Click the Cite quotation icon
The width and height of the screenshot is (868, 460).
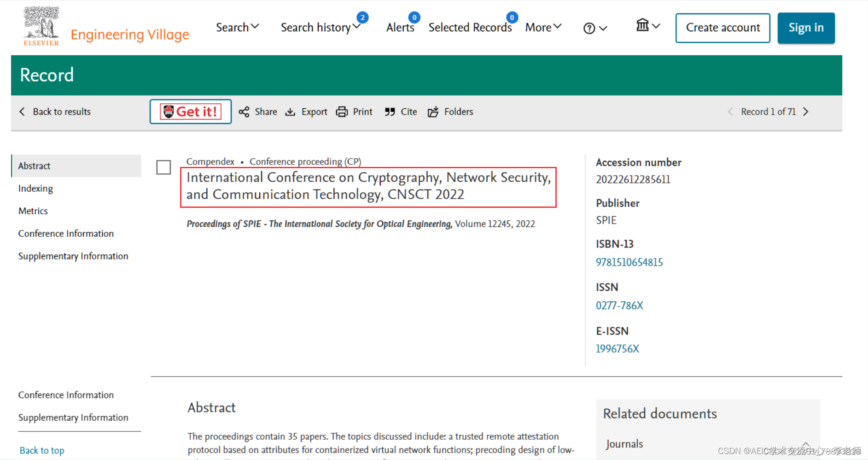(x=390, y=112)
